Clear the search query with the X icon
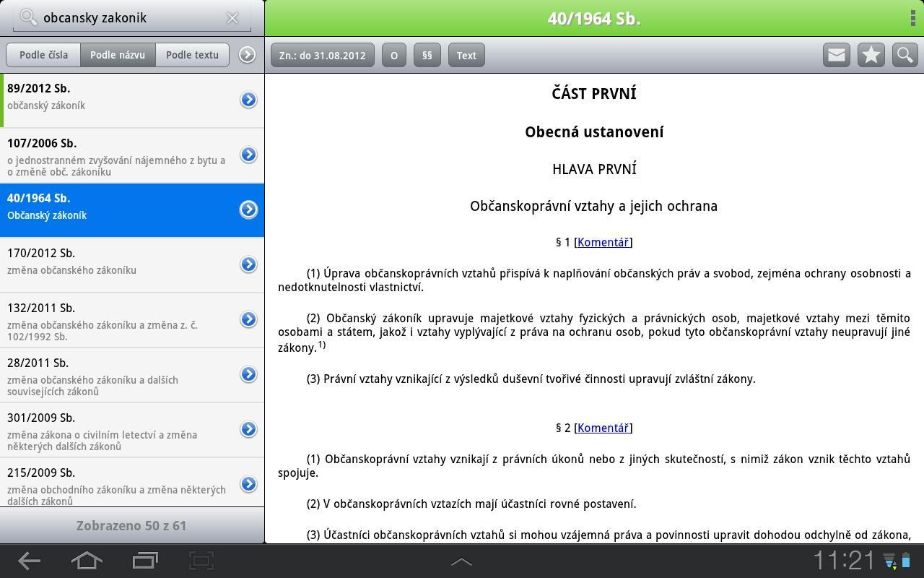The width and height of the screenshot is (924, 578). [x=232, y=17]
